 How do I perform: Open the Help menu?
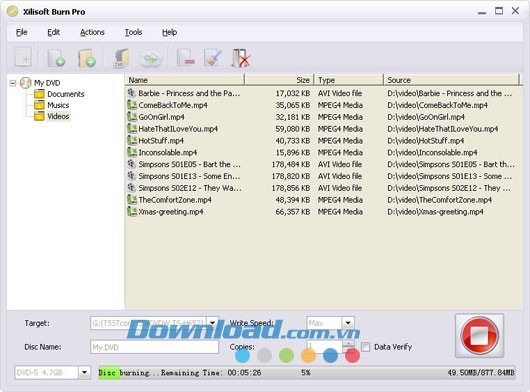tap(169, 32)
